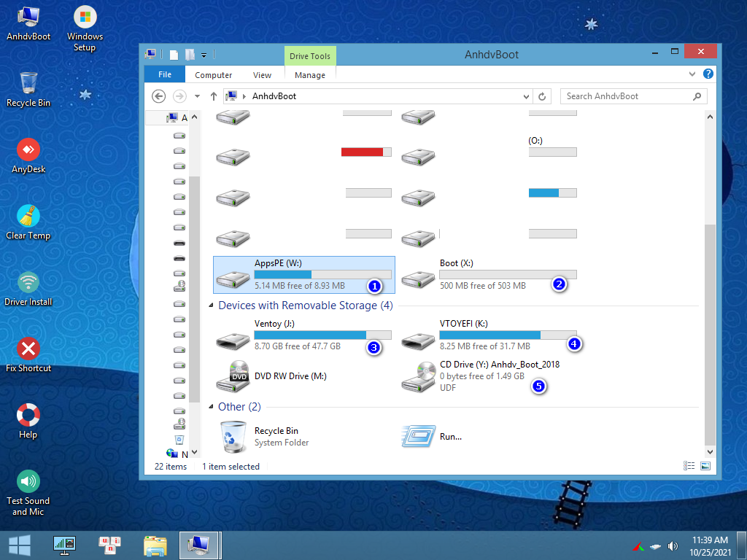Open the File ribbon tab

tap(165, 75)
